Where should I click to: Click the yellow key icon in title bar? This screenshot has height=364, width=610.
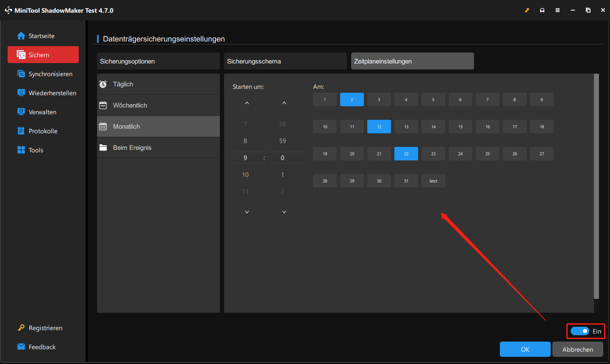pyautogui.click(x=527, y=10)
